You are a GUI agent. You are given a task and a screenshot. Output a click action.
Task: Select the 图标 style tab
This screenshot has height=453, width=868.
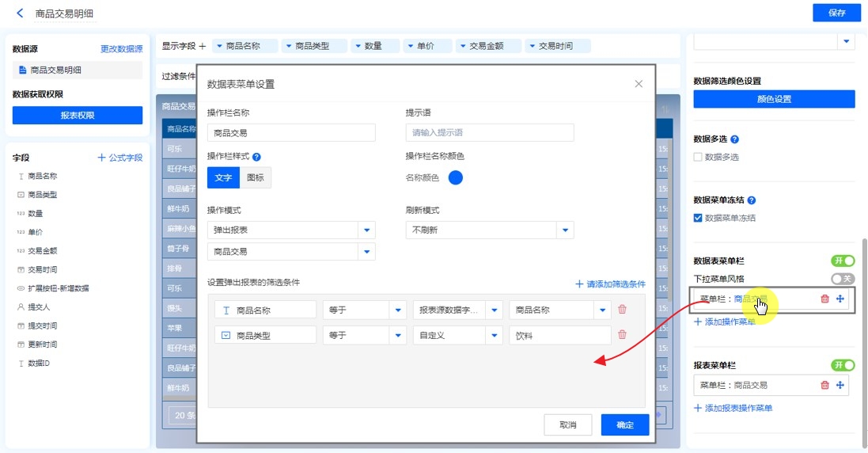click(x=255, y=178)
